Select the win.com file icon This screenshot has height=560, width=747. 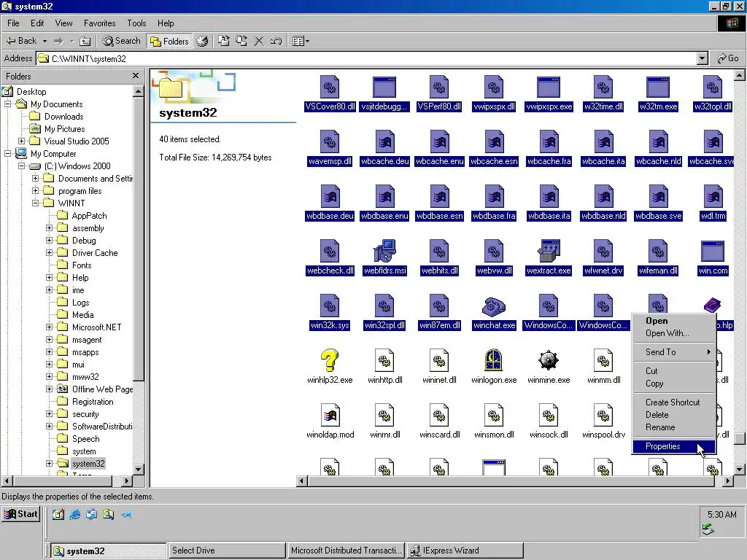click(x=713, y=251)
